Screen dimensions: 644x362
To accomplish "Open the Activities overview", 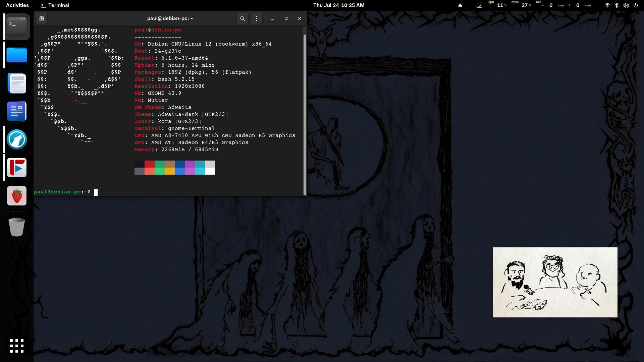I will [17, 5].
